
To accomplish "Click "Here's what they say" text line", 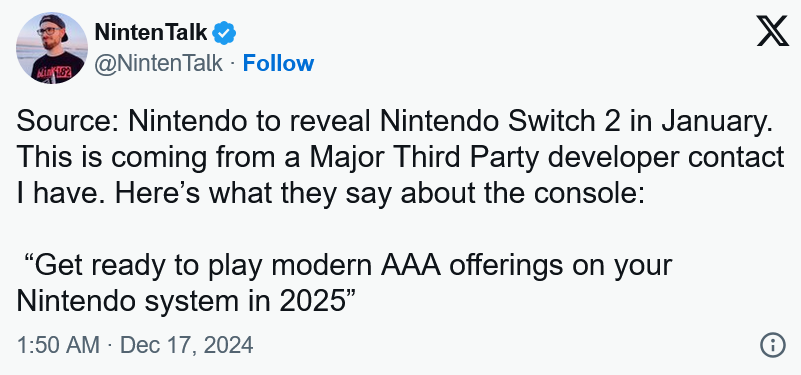I will click(x=331, y=194).
